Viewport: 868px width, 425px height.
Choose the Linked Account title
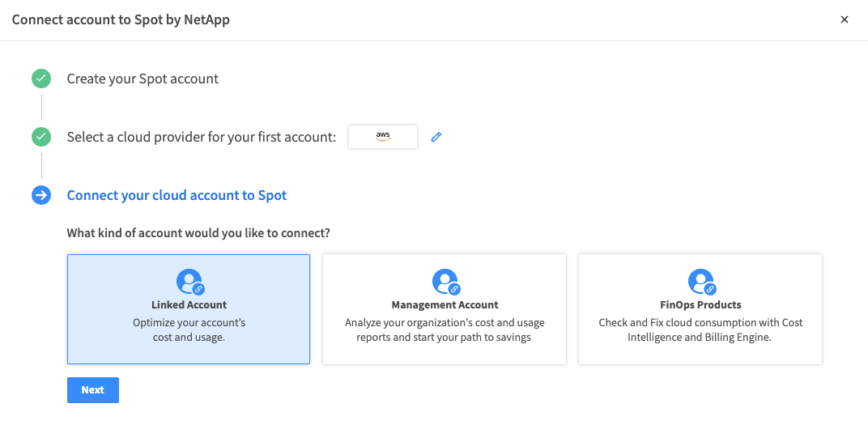(x=189, y=305)
